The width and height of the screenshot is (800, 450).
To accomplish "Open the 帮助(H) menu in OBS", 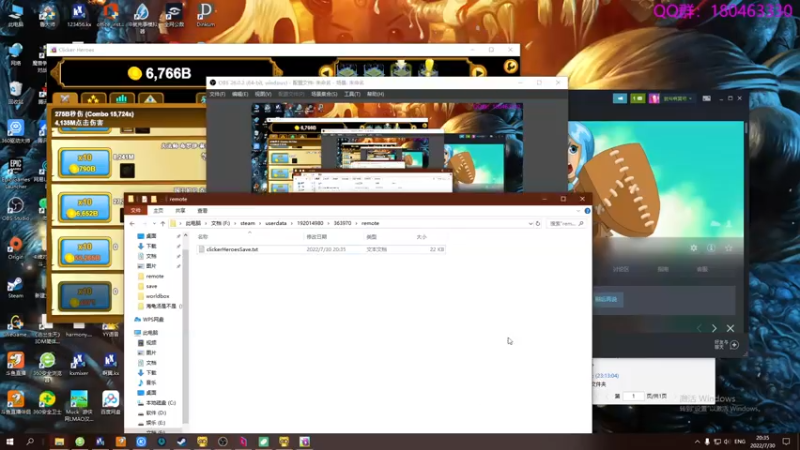I will 376,94.
